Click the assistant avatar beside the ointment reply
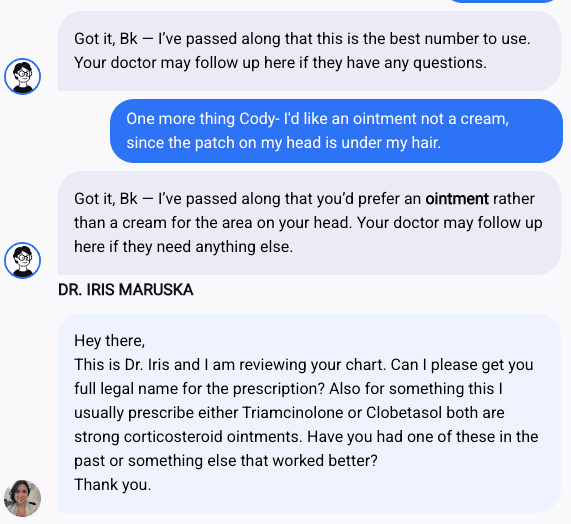This screenshot has height=524, width=571. (x=23, y=260)
